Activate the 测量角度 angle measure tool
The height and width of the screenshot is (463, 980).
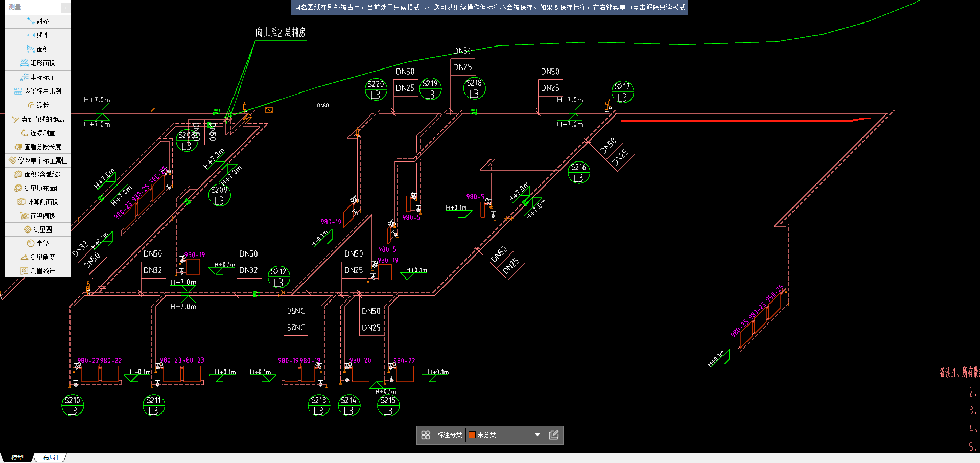[x=38, y=257]
